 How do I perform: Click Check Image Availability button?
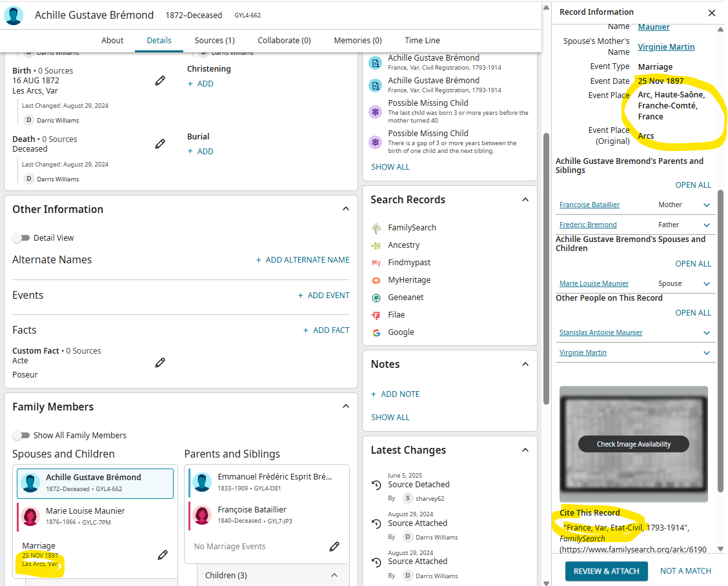[633, 445]
